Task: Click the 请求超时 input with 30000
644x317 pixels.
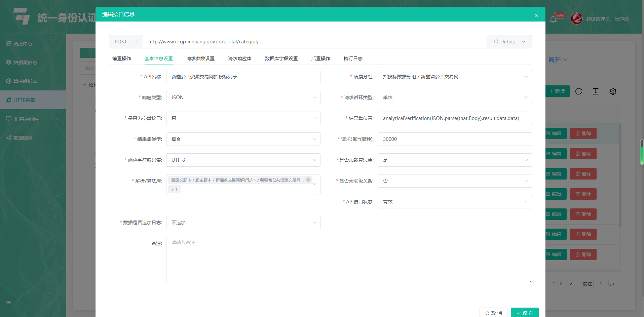Action: click(x=455, y=139)
